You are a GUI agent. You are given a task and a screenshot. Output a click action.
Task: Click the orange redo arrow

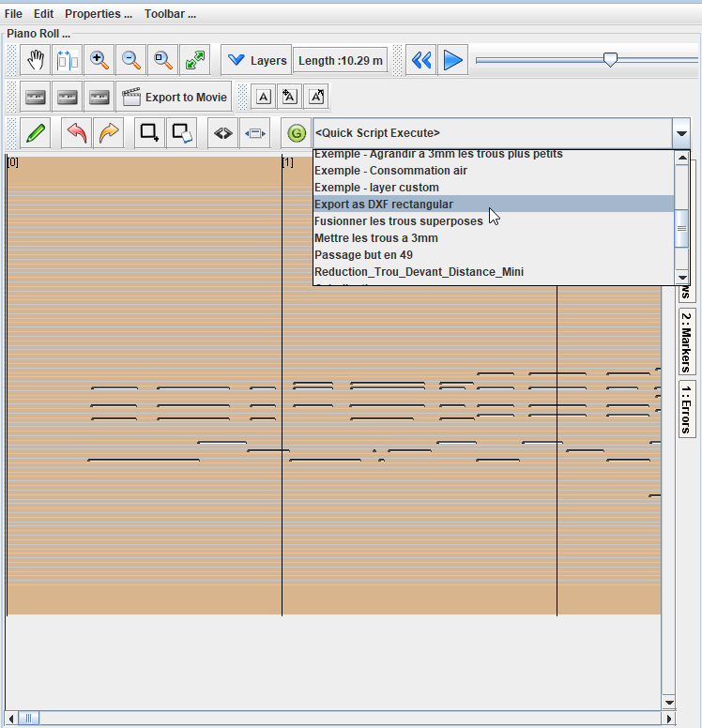[x=109, y=133]
